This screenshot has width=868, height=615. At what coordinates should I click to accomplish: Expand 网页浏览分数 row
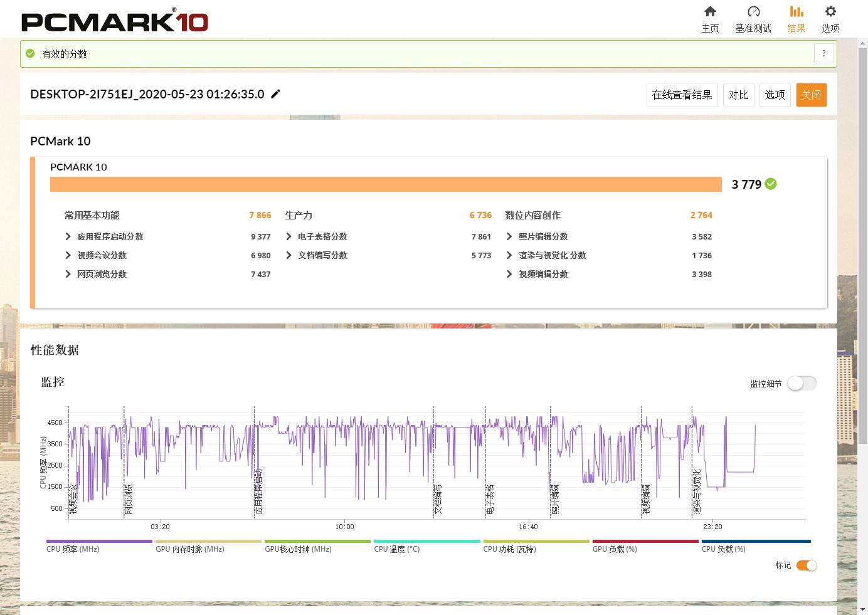point(68,274)
